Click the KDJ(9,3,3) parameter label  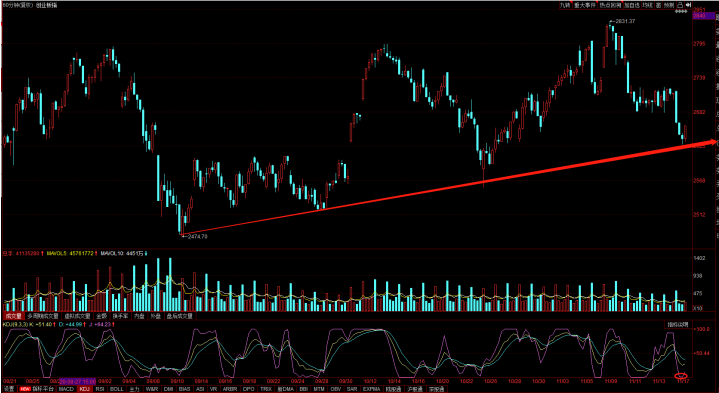point(15,325)
